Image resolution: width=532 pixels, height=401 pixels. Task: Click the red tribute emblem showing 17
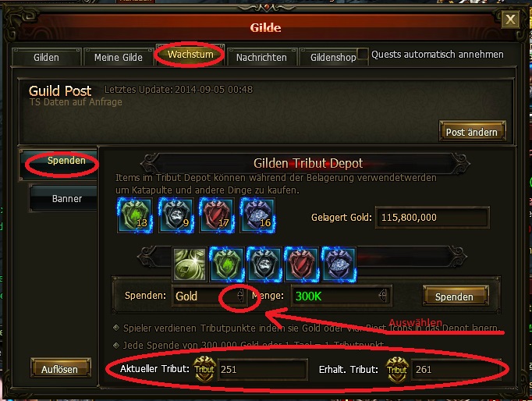click(x=216, y=215)
